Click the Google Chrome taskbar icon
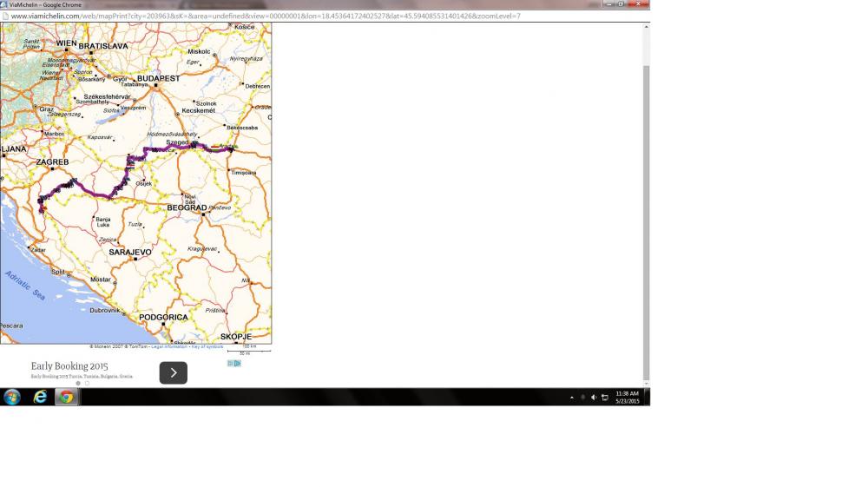Viewport: 868px width, 487px height. pos(66,397)
